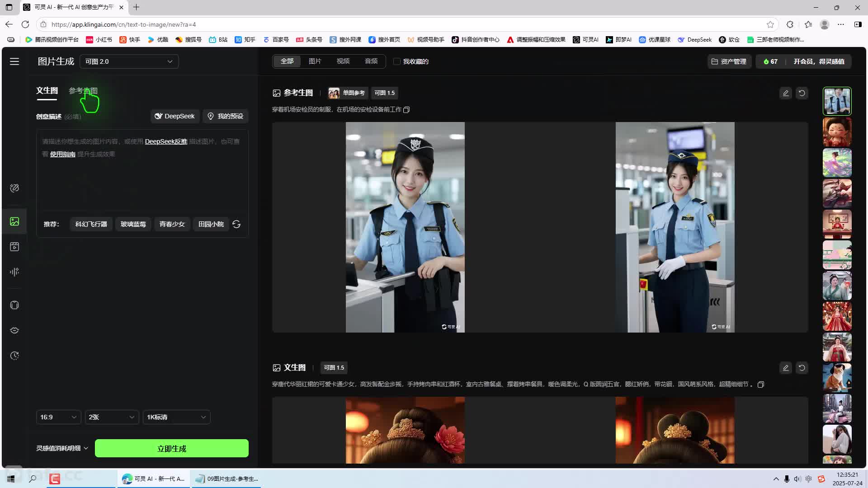Select the 视频 filter tab
Viewport: 868px width, 488px height.
[343, 61]
